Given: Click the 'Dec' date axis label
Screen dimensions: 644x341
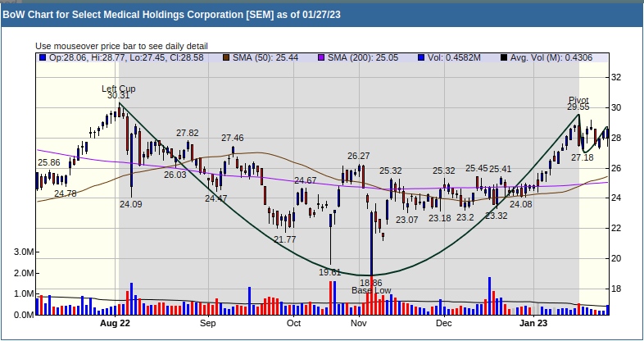Looking at the screenshot, I should point(444,323).
